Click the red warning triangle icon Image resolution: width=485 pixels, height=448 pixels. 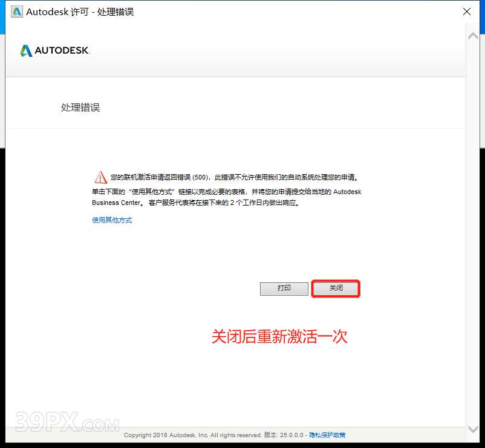pyautogui.click(x=100, y=178)
